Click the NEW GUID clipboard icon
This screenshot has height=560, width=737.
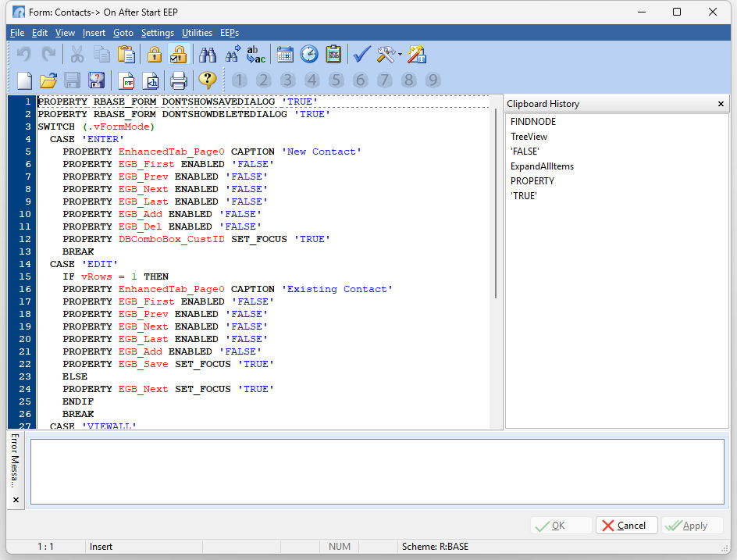[333, 55]
